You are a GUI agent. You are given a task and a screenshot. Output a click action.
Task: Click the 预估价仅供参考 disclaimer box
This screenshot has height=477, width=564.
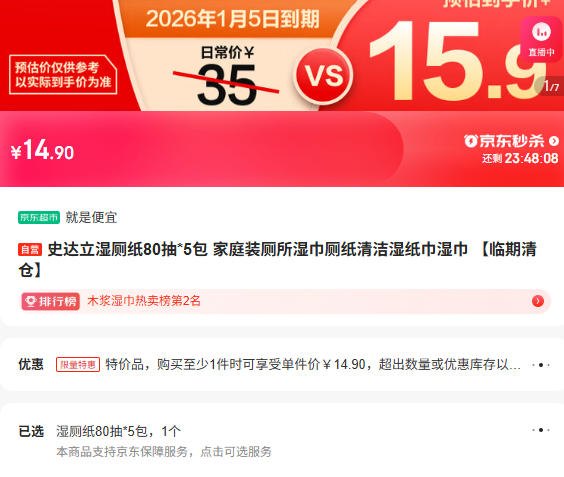click(x=63, y=75)
